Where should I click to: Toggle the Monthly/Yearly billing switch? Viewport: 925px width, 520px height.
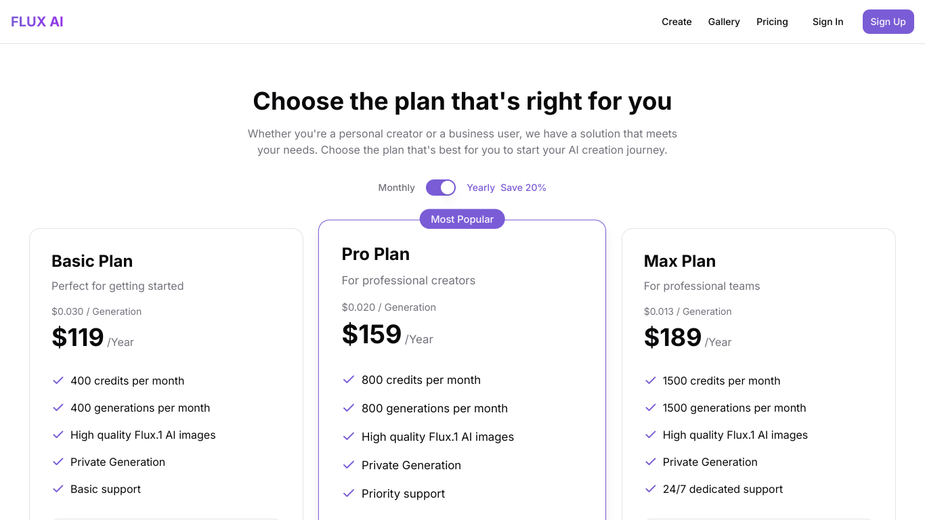pos(441,188)
